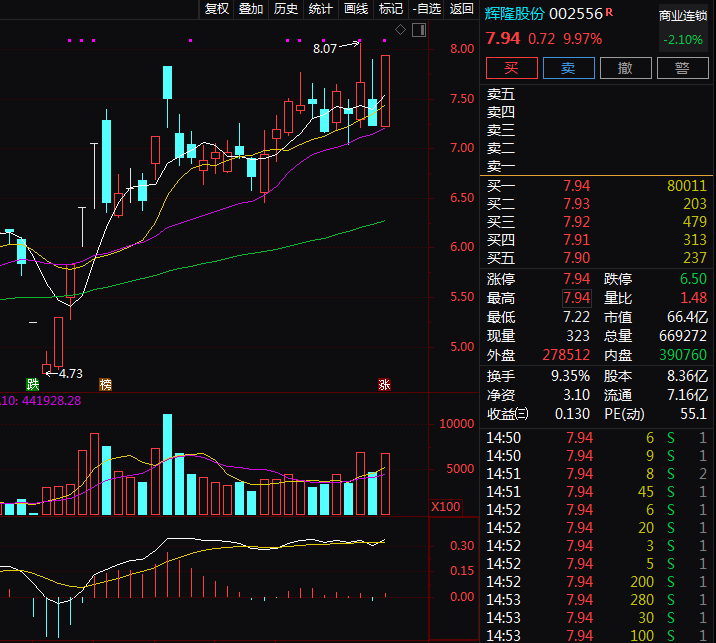Click the last red candlestick near 7.94
Screen dimensions: 716x643
(x=385, y=91)
